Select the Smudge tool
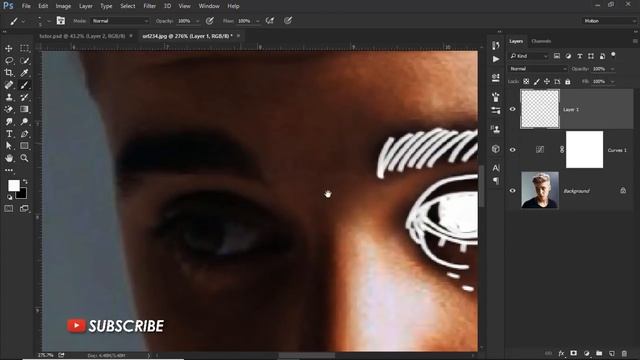The image size is (640, 360). 9,122
